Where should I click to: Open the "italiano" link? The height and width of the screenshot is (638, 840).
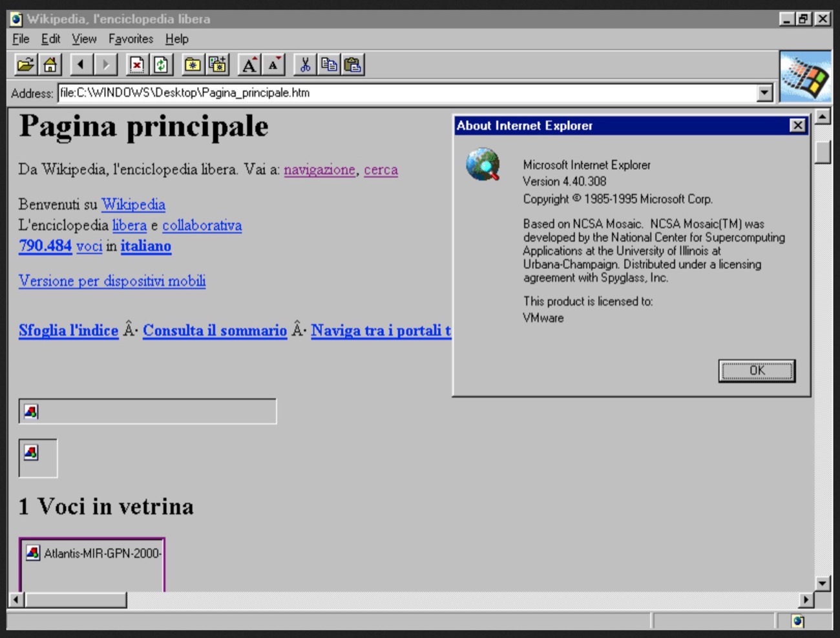[x=145, y=246]
